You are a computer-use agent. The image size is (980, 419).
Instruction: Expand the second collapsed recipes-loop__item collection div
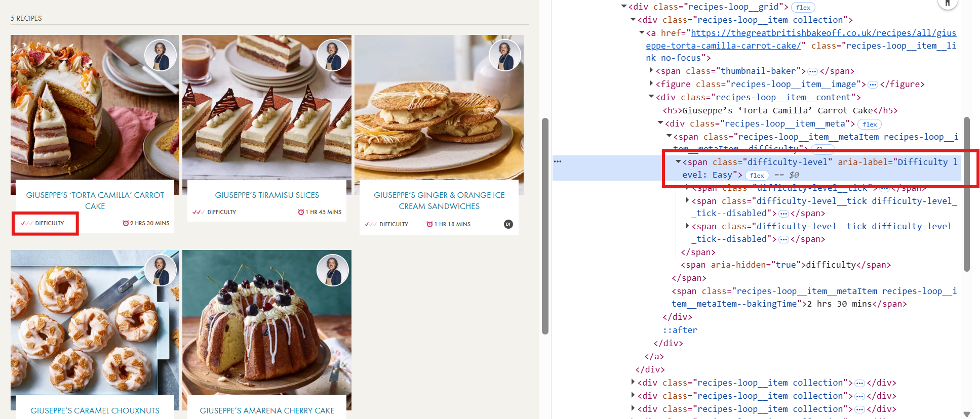[633, 395]
